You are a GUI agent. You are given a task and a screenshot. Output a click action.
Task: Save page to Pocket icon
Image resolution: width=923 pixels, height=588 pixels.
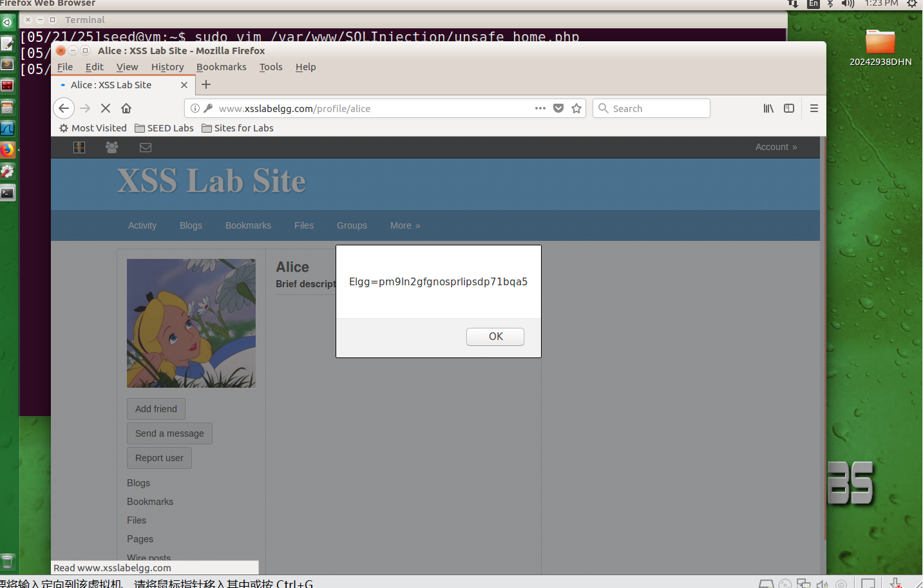558,108
